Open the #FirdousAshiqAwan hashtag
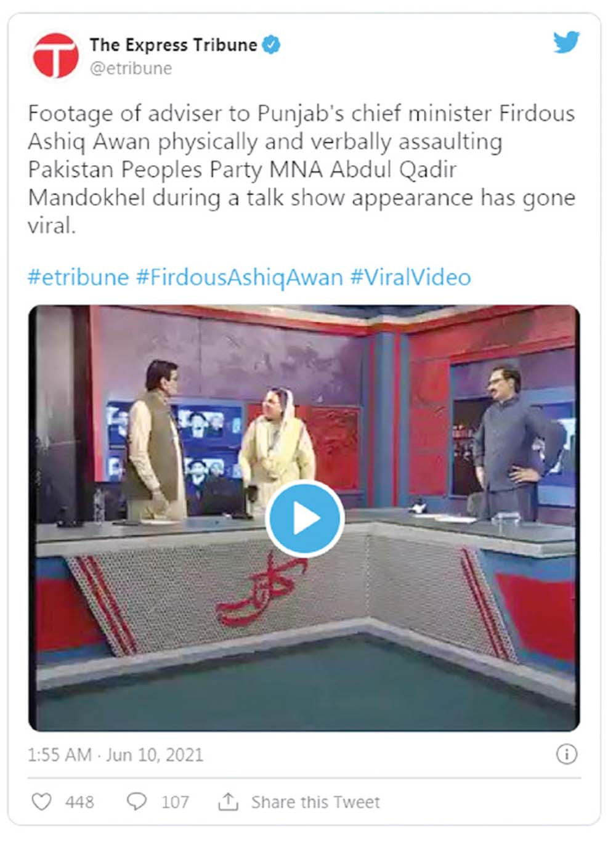616x842 pixels. (x=239, y=277)
